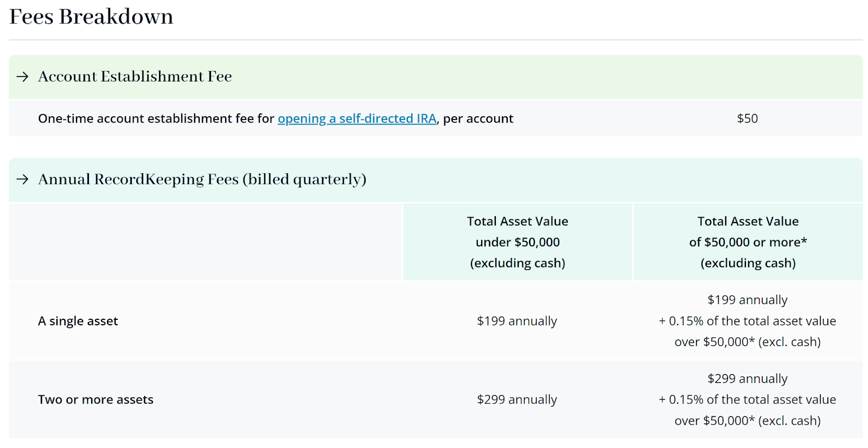This screenshot has height=448, width=868.
Task: Select the "A single asset" row label
Action: tap(78, 321)
